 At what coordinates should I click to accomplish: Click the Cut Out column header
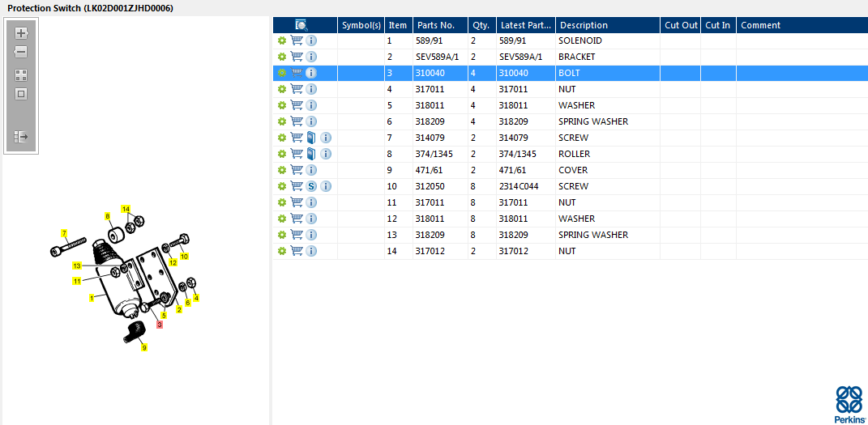coord(681,25)
